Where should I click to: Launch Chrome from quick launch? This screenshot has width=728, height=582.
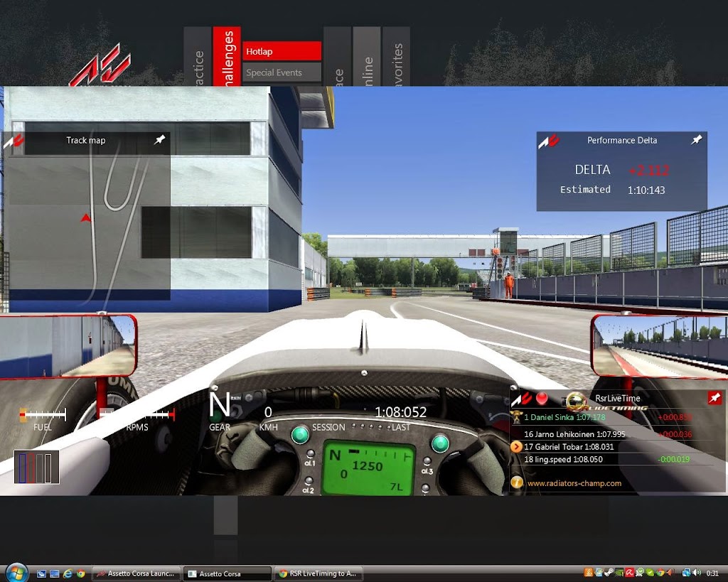(81, 573)
